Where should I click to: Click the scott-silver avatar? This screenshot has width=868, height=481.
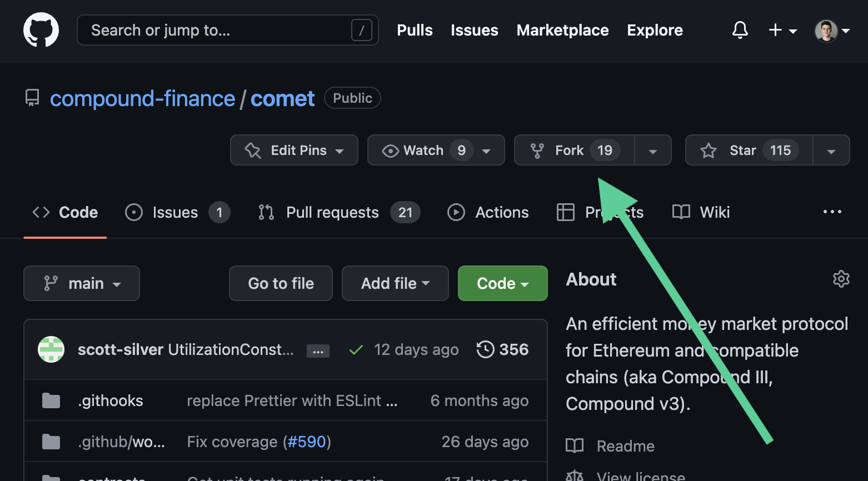tap(51, 349)
